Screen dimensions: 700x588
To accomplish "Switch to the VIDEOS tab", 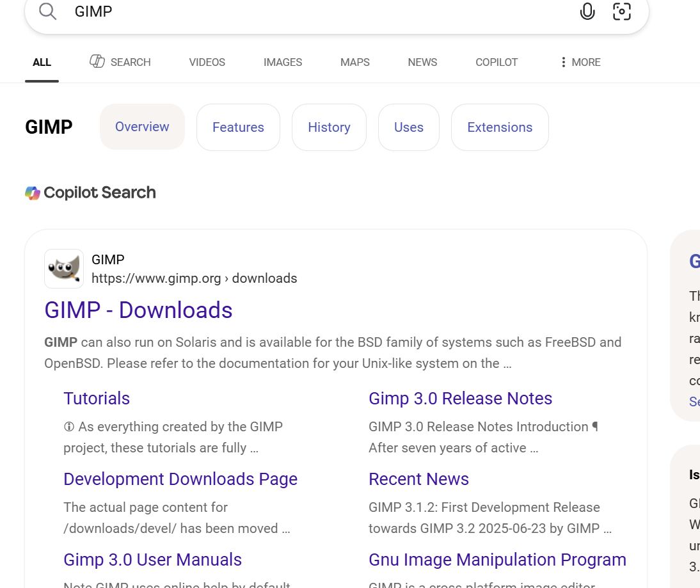I will tap(206, 62).
